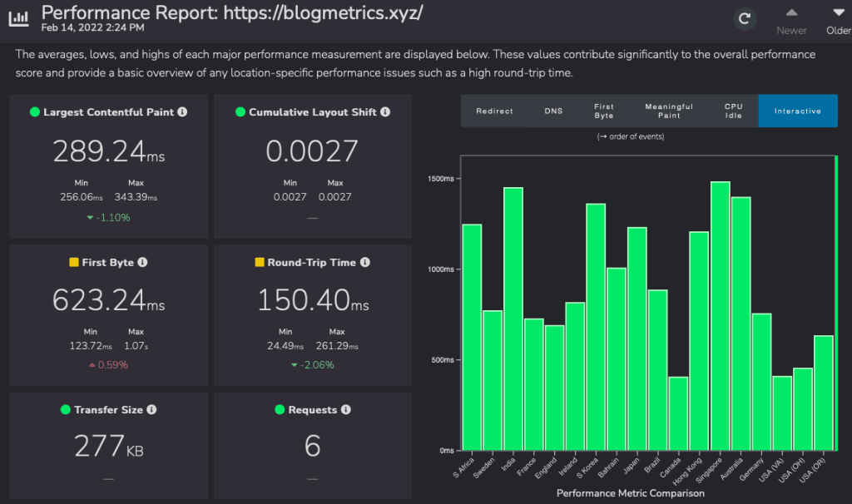Click info icon next to Round-Trip Time

point(364,262)
